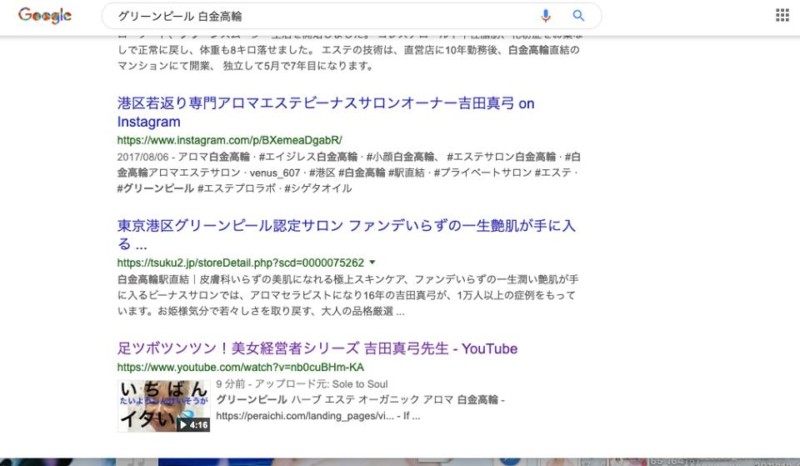Click snippet text マンションにて開業
800x466 pixels.
click(x=166, y=66)
